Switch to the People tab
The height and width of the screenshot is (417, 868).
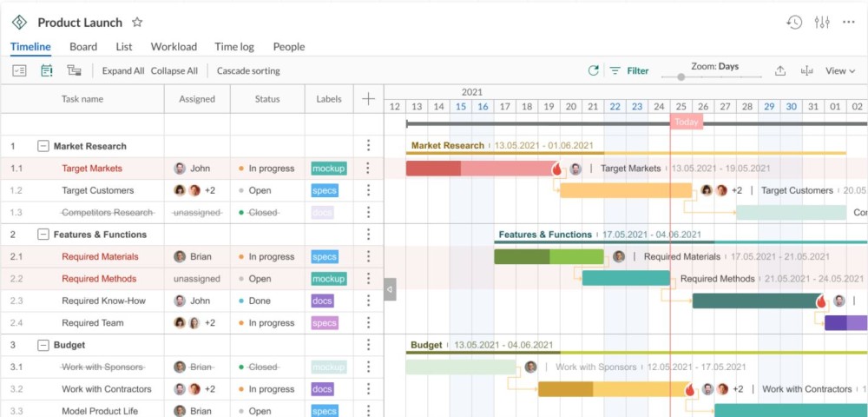click(289, 47)
